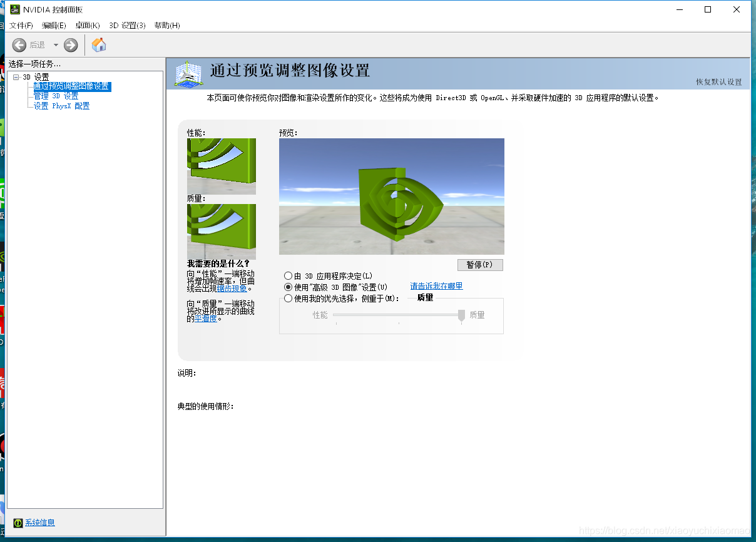Click the 请告诉我在哪里 link
The image size is (756, 542).
click(x=436, y=286)
